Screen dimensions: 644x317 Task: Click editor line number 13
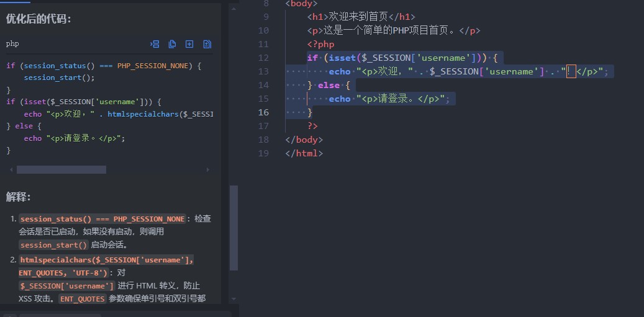(x=263, y=71)
